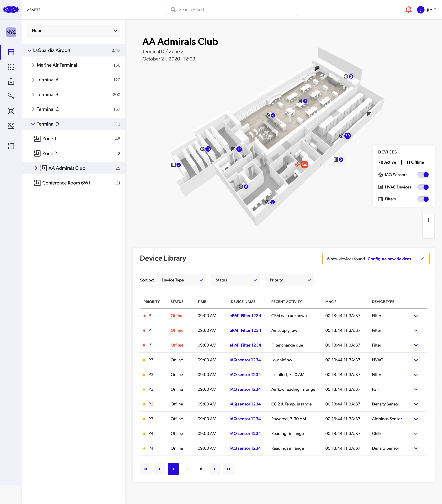Viewport: 442px width, 504px height.
Task: Zoom in on the floor map
Action: (x=428, y=220)
